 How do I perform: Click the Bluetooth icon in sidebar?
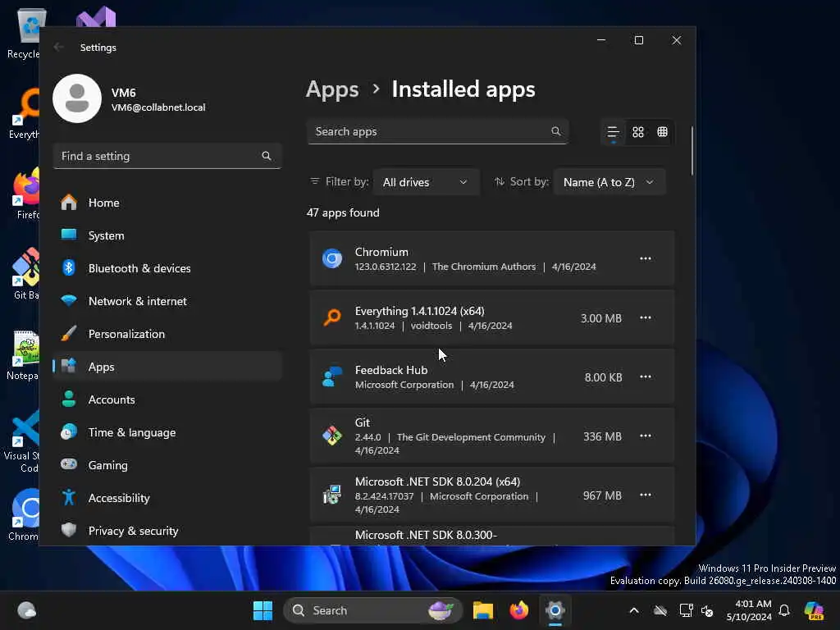coord(69,267)
